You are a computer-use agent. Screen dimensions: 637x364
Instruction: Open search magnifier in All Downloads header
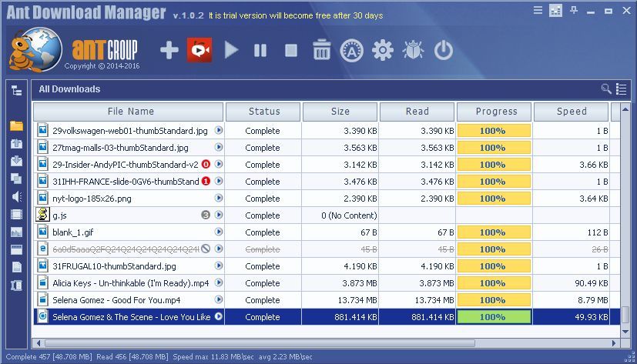tap(605, 88)
